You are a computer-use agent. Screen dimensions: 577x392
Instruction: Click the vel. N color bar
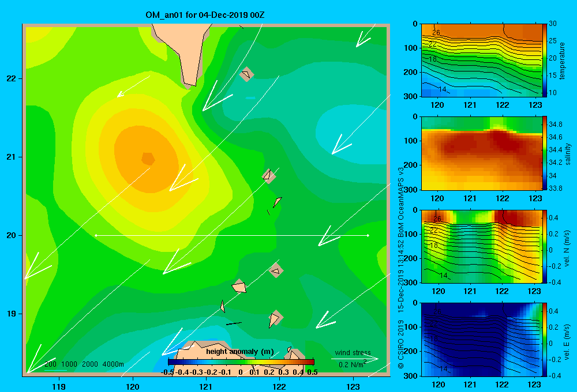545,246
